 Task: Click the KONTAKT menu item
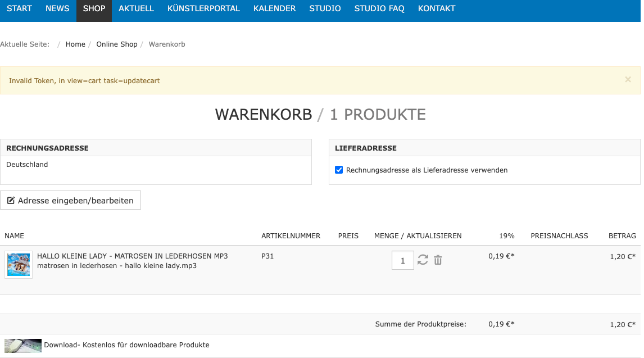pos(437,8)
